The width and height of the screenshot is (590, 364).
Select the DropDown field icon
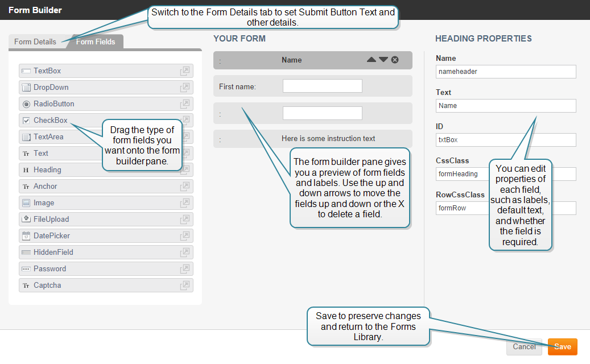26,88
